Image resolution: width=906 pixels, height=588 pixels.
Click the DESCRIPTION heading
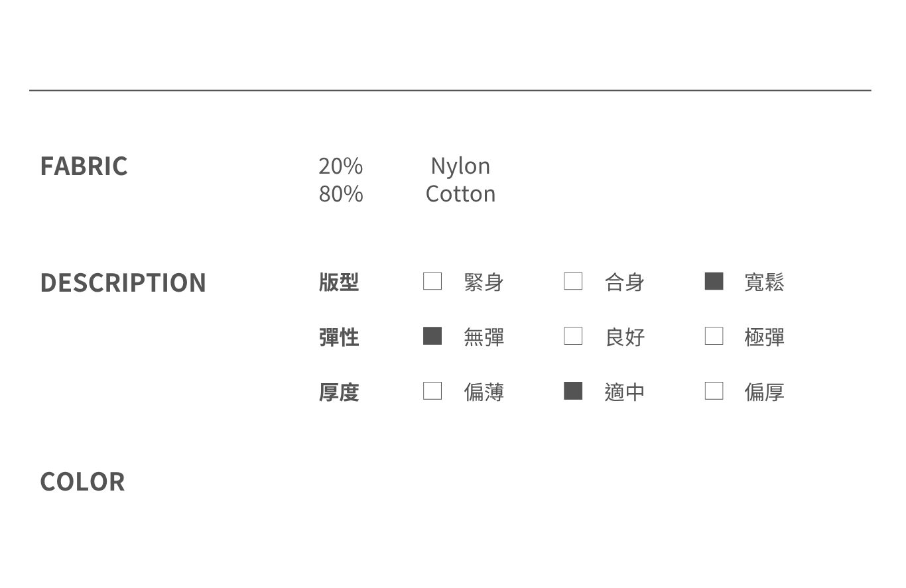point(123,282)
